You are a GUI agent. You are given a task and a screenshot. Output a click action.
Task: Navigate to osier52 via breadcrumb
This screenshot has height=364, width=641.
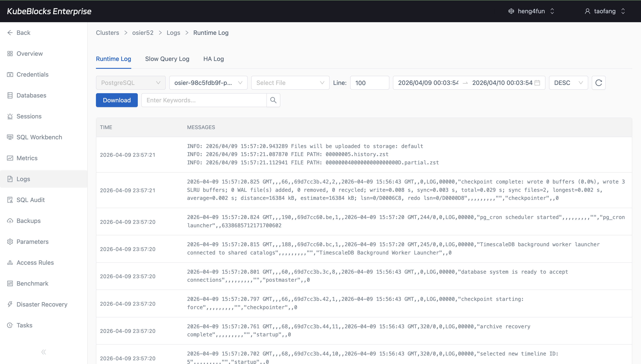143,33
